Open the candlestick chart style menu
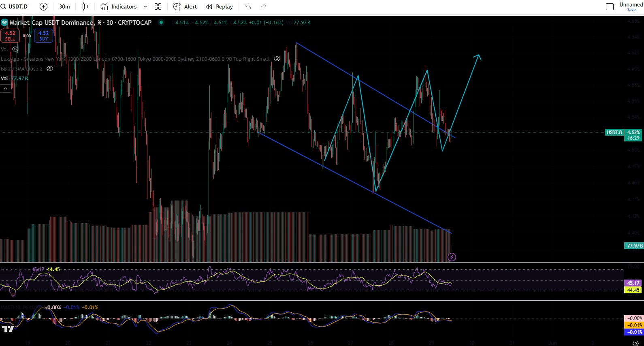 pos(85,6)
